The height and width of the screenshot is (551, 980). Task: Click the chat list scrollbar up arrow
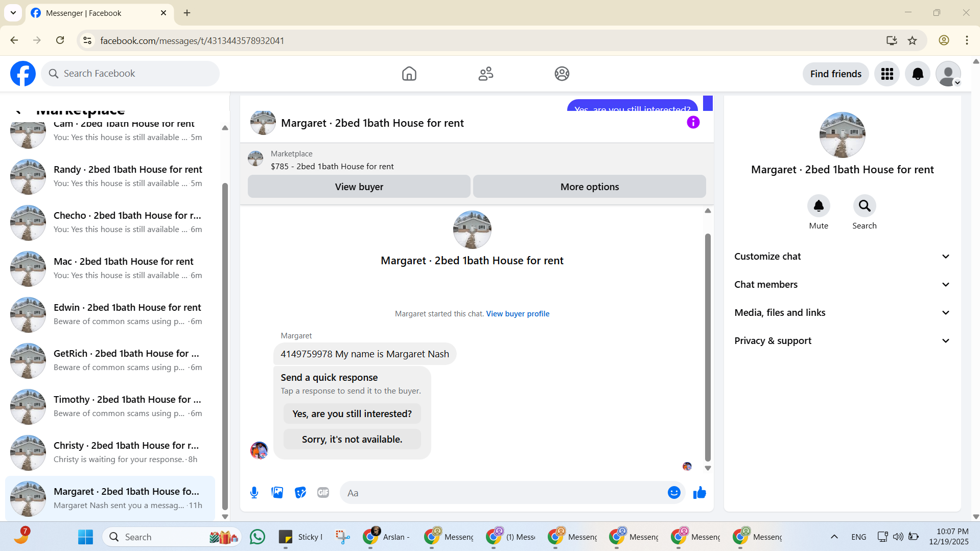[x=225, y=128]
